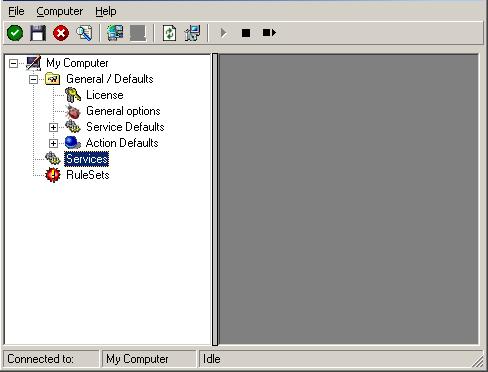The height and width of the screenshot is (372, 488).
Task: Select General options in the tree
Action: [x=123, y=111]
